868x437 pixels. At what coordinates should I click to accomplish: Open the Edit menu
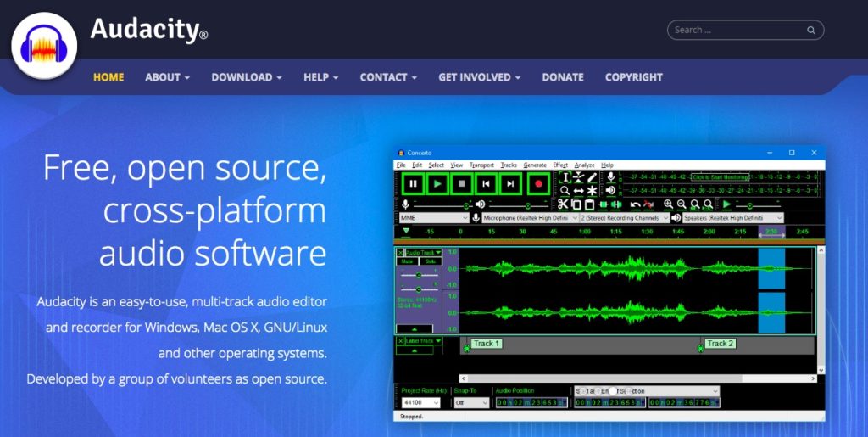(417, 165)
